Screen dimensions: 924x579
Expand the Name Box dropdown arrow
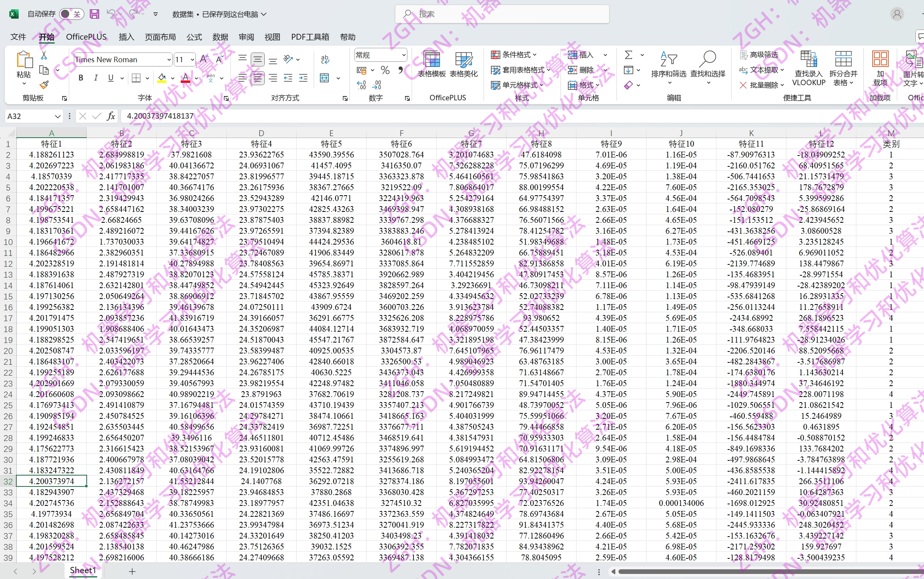(58, 116)
